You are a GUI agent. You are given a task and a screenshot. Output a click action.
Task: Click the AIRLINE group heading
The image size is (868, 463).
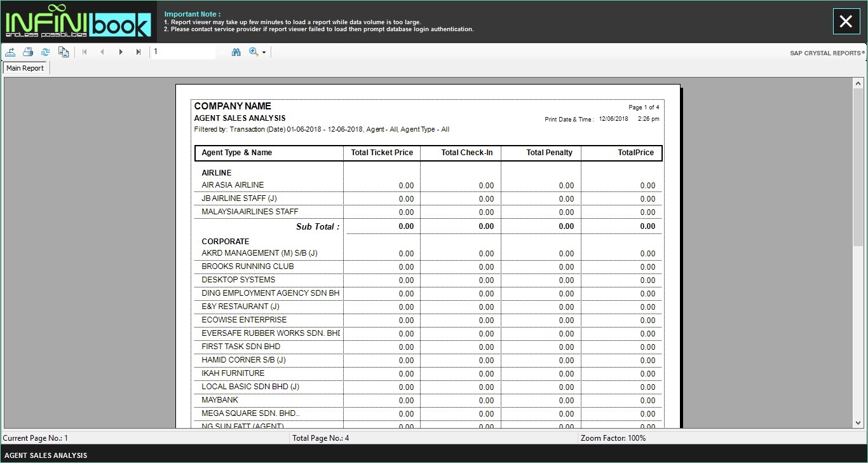(x=217, y=173)
